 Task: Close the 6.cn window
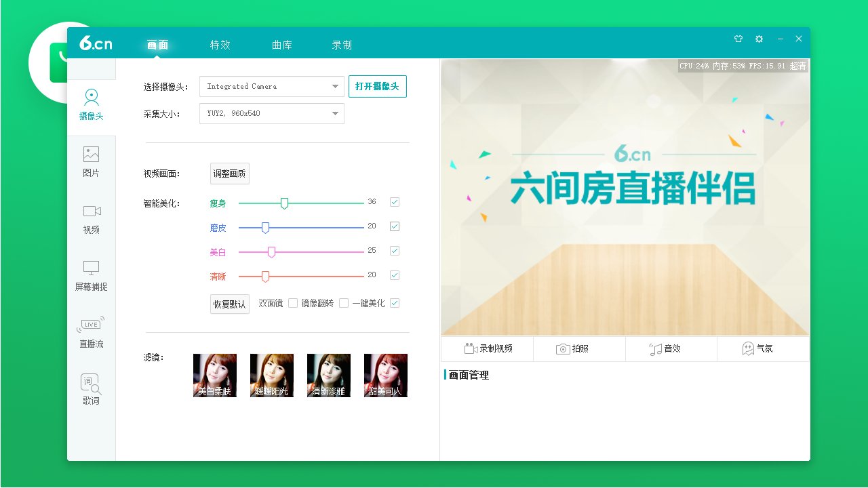[799, 39]
